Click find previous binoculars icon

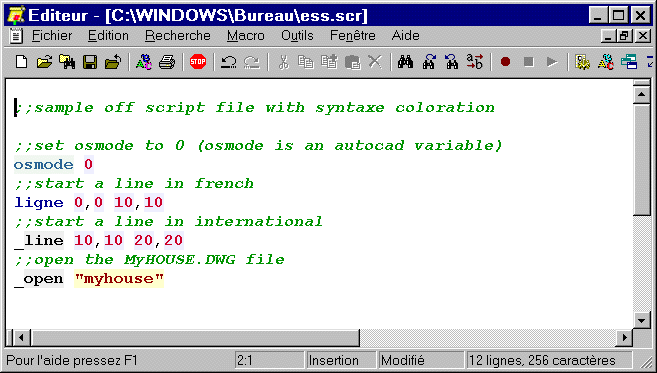pyautogui.click(x=452, y=62)
